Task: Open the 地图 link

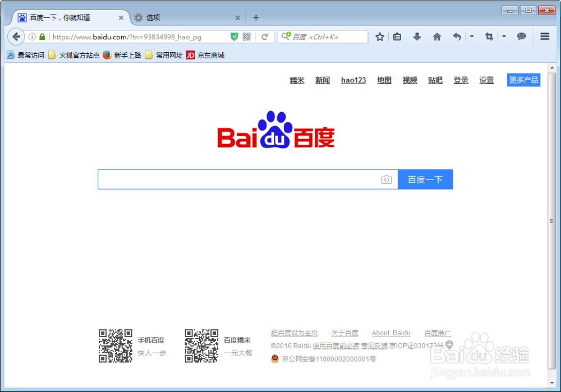Action: 384,80
